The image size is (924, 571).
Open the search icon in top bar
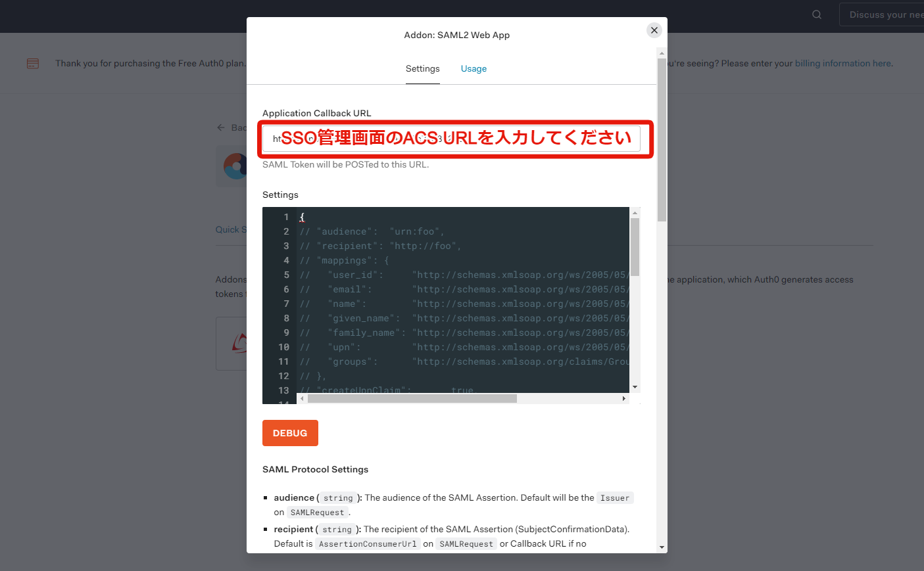pyautogui.click(x=817, y=14)
